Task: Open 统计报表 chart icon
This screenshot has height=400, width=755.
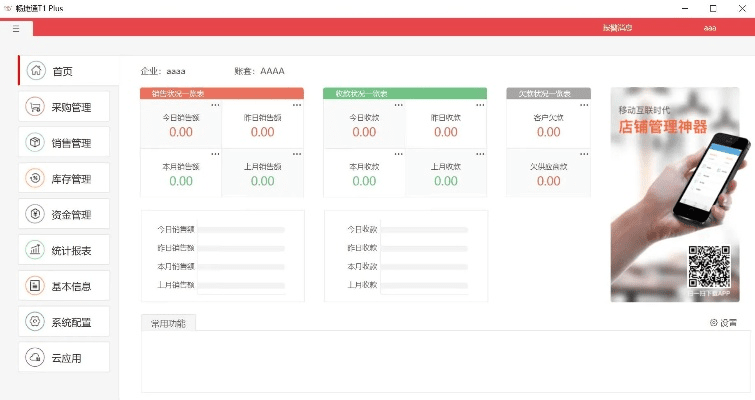Action: coord(36,250)
